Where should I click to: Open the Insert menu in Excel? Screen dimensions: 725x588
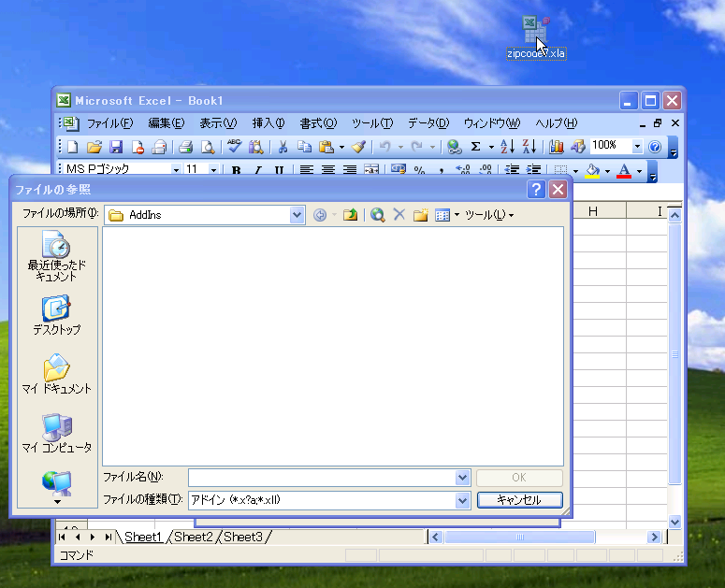(268, 123)
